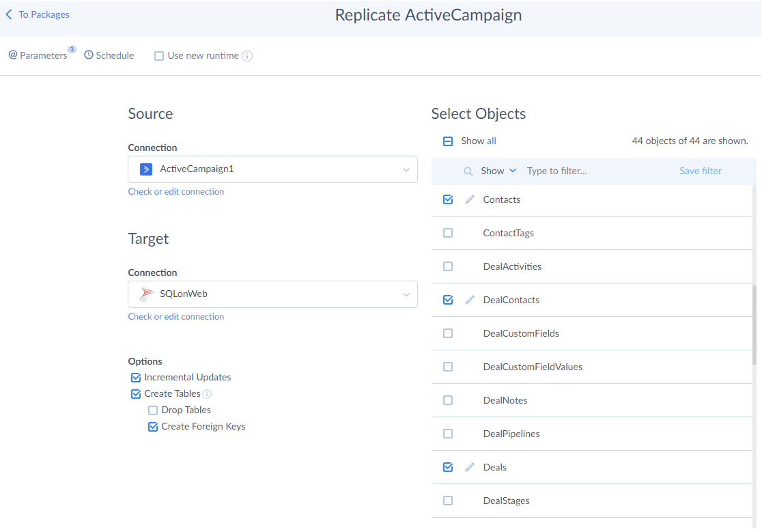Open the Show filter dropdown
Viewport: 762px width, 532px height.
click(x=498, y=171)
